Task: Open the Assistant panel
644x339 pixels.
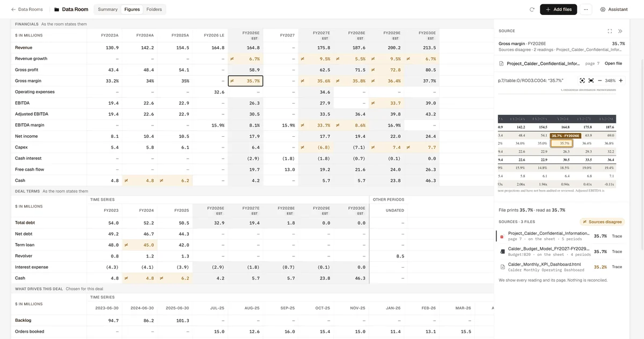Action: pyautogui.click(x=614, y=10)
